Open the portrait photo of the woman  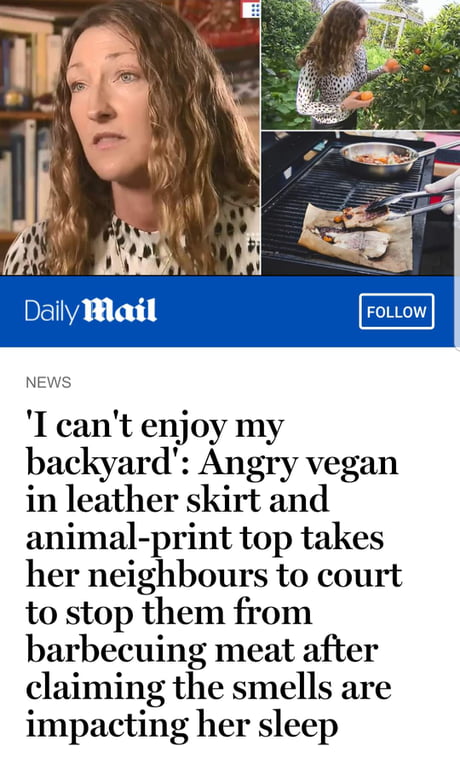pos(130,137)
